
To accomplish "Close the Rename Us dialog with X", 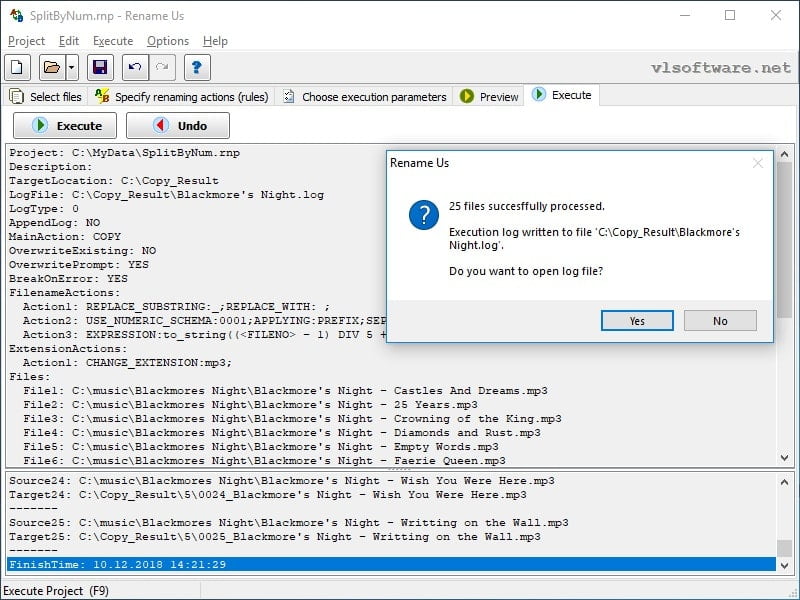I will pos(758,163).
